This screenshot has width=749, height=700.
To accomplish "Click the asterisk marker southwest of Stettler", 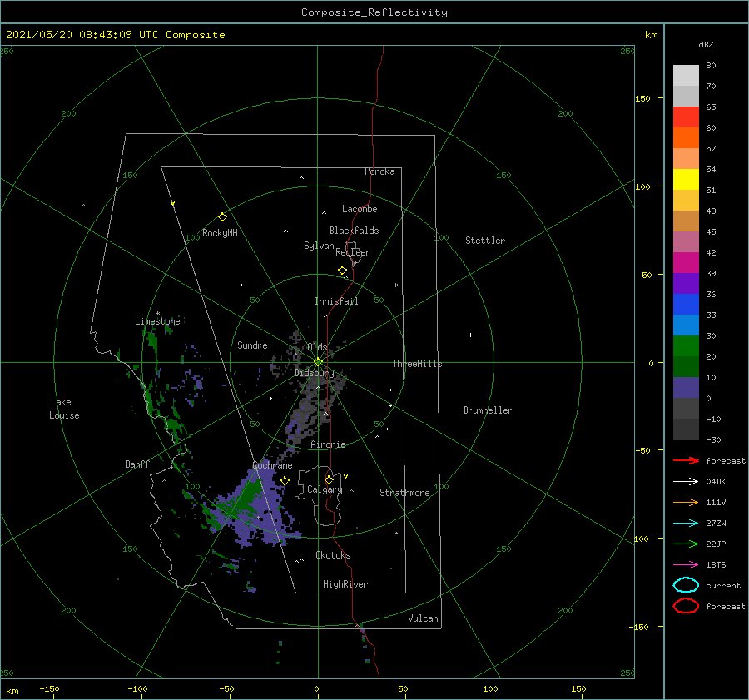I will pos(395,285).
